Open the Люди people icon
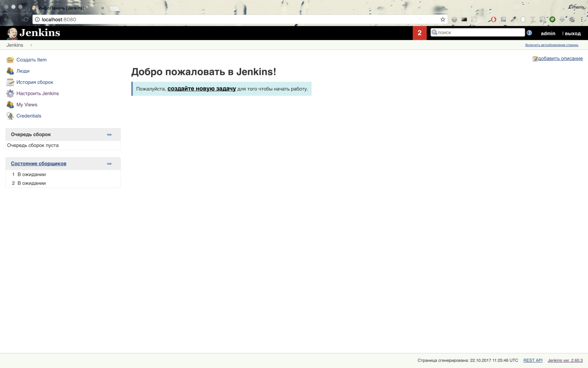Screen dimensions: 588x368 click(10, 71)
